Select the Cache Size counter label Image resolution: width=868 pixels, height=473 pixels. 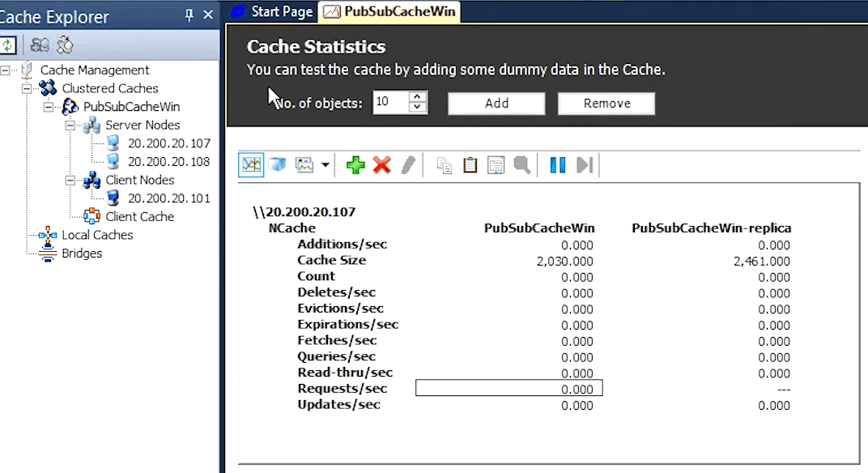[x=332, y=260]
